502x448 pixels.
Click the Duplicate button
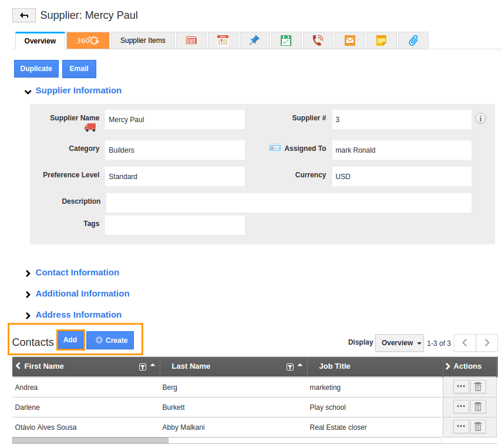(x=36, y=69)
